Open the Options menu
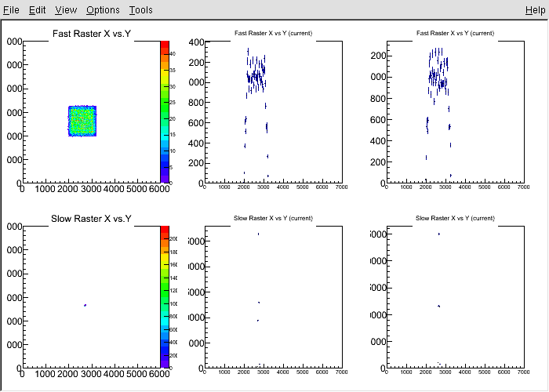 (x=103, y=9)
